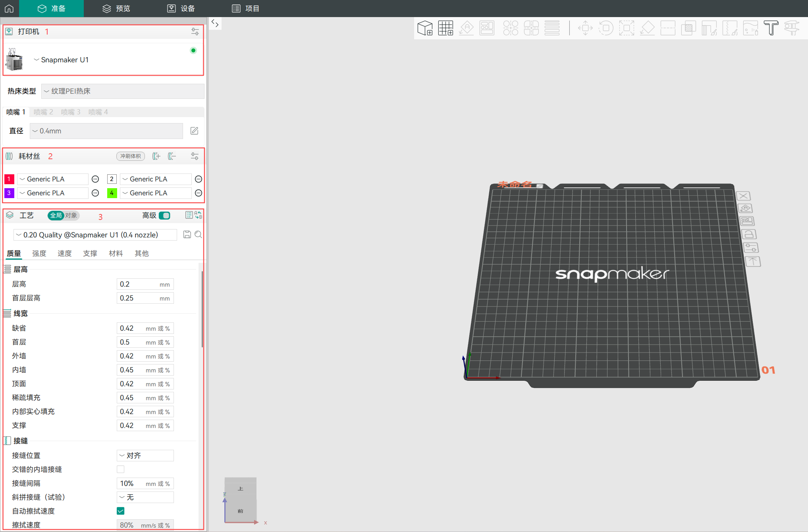The width and height of the screenshot is (808, 532).
Task: Open the 接缝位置 seam position dropdown
Action: click(145, 455)
